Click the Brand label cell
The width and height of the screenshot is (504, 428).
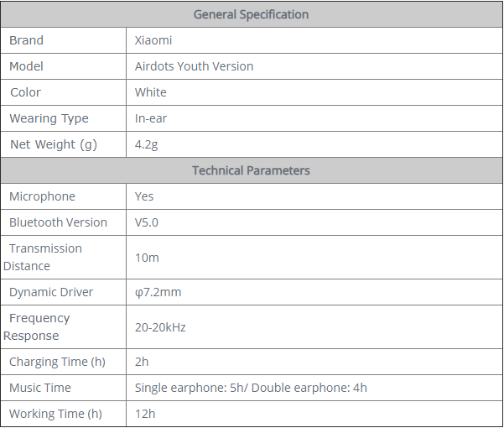click(x=64, y=40)
